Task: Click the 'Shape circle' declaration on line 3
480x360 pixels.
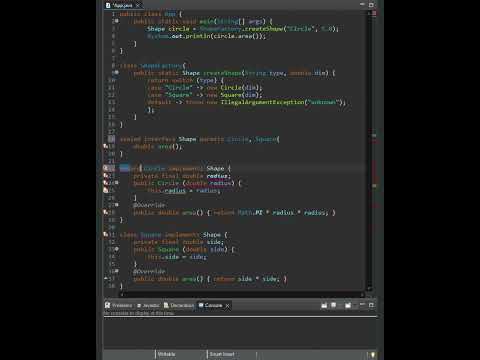Action: coord(168,29)
